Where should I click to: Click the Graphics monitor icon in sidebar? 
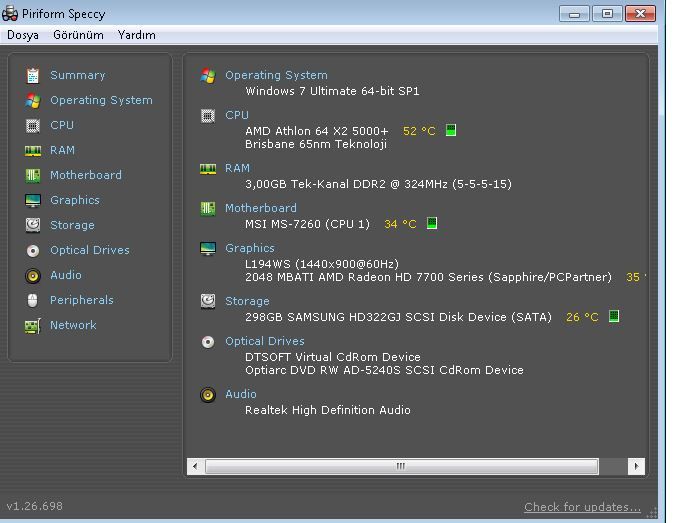[x=33, y=201]
